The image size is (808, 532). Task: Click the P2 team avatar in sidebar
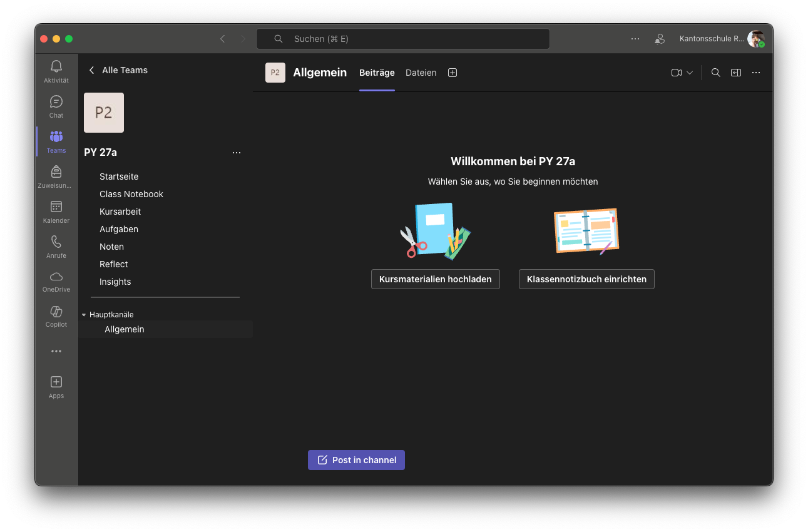tap(104, 113)
